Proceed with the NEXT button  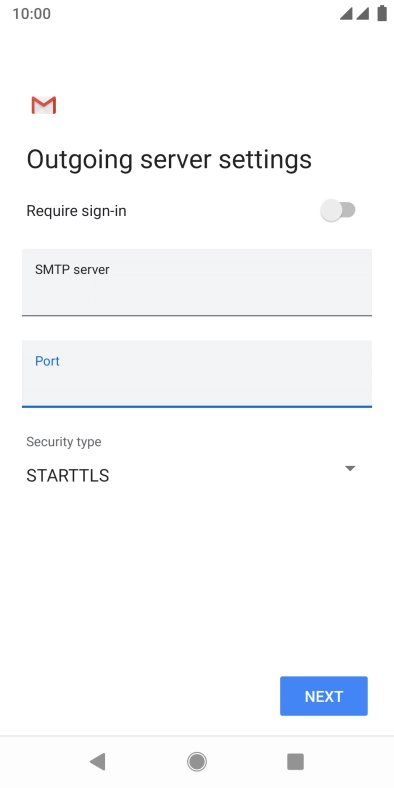pyautogui.click(x=324, y=696)
